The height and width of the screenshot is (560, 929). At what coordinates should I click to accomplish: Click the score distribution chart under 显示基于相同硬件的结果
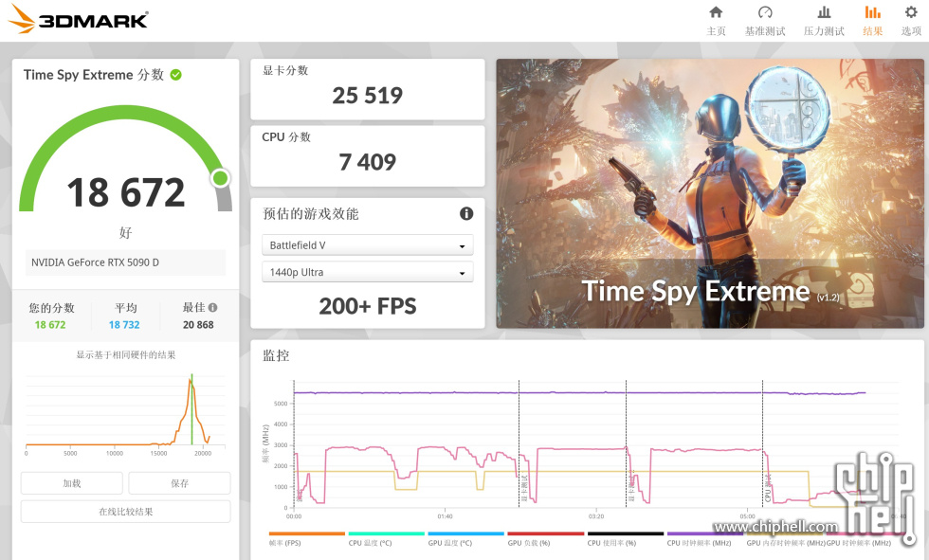click(x=125, y=414)
